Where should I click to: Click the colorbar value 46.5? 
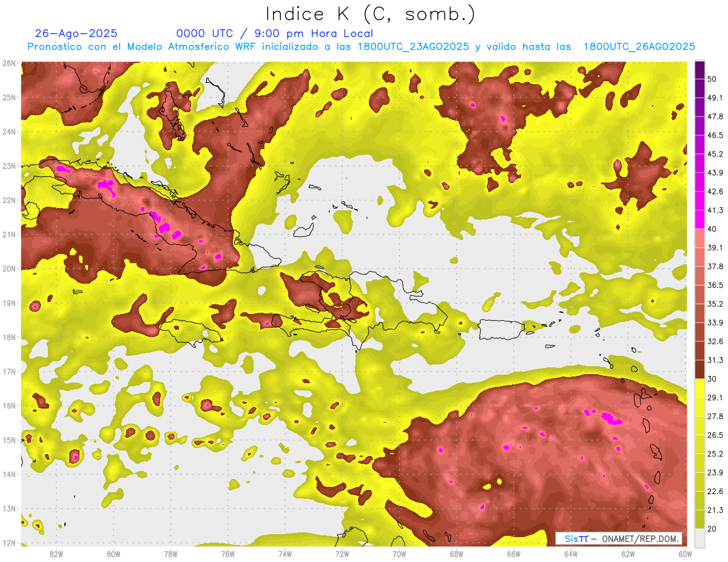click(x=715, y=135)
